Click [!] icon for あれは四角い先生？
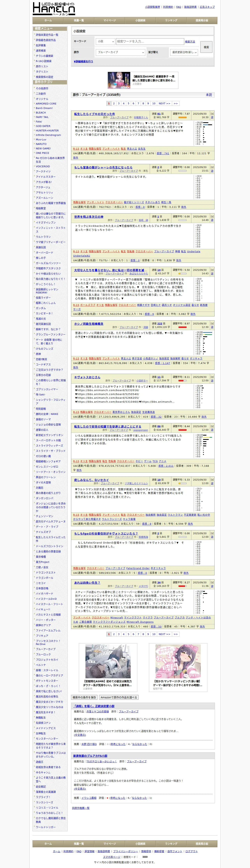This screenshot has width=250, height=868. pos(212,583)
